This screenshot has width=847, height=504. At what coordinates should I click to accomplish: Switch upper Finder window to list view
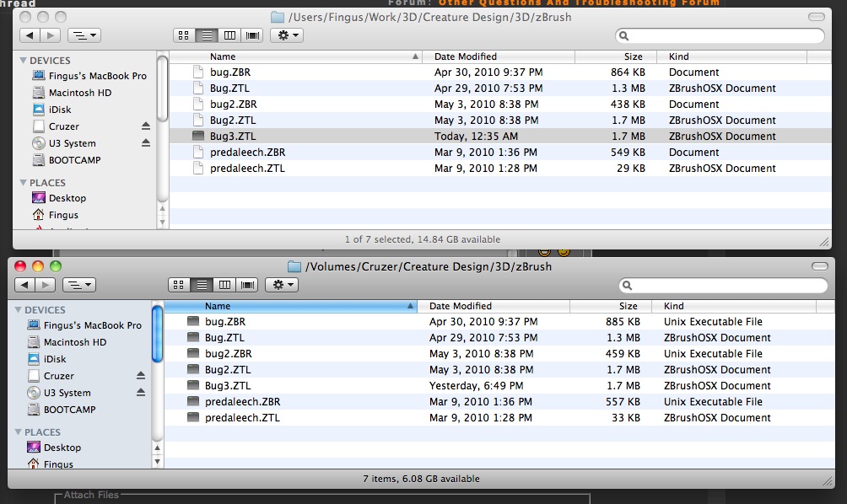pos(207,35)
